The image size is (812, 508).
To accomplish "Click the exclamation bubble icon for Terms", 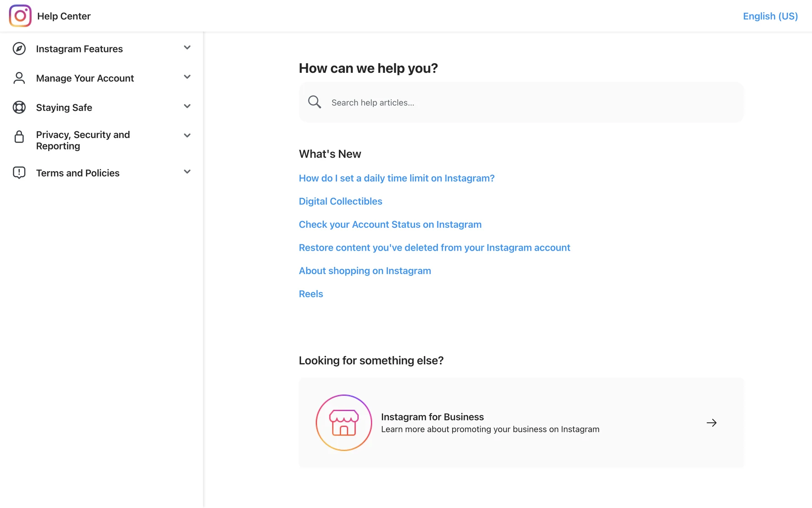I will (19, 173).
